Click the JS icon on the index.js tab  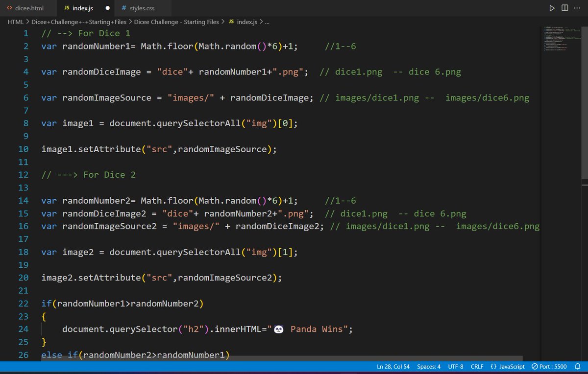(x=67, y=8)
